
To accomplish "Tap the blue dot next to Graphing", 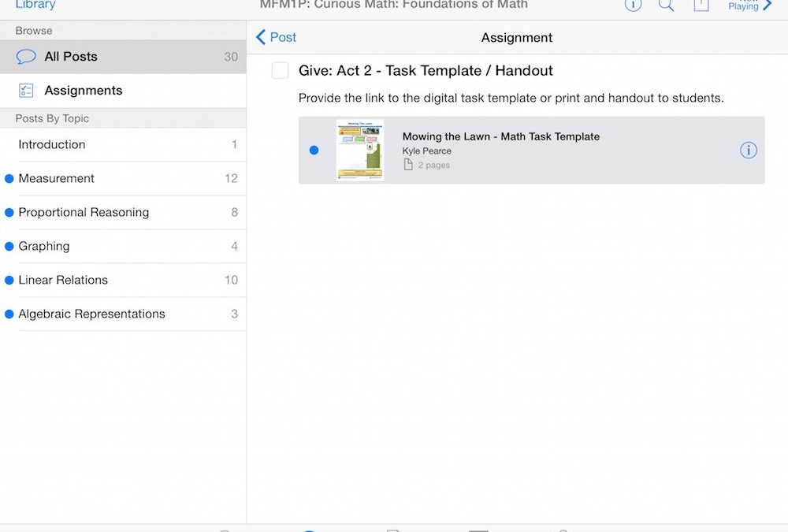I will pyautogui.click(x=9, y=247).
